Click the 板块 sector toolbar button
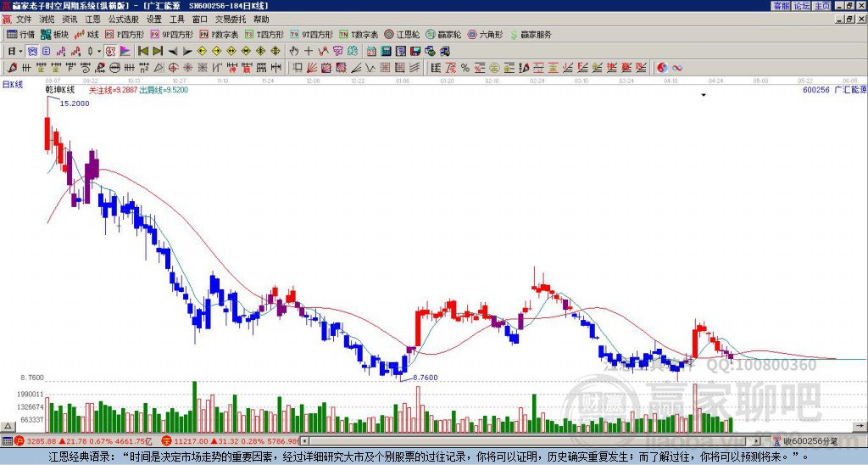Image resolution: width=868 pixels, height=465 pixels. [54, 34]
